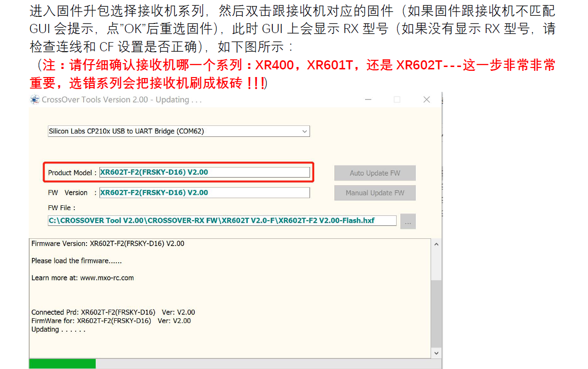This screenshot has width=588, height=369.
Task: Click the 'Updating . . . . . .' log line
Action: coord(58,329)
